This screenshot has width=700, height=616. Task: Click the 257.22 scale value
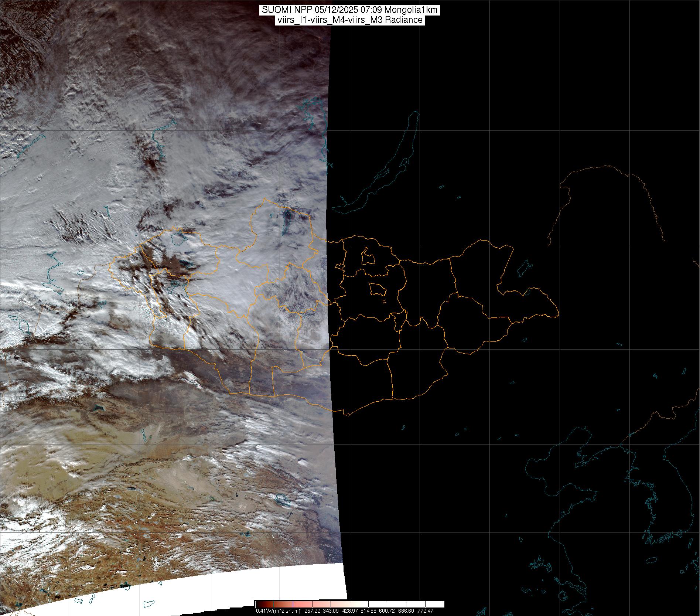click(312, 610)
